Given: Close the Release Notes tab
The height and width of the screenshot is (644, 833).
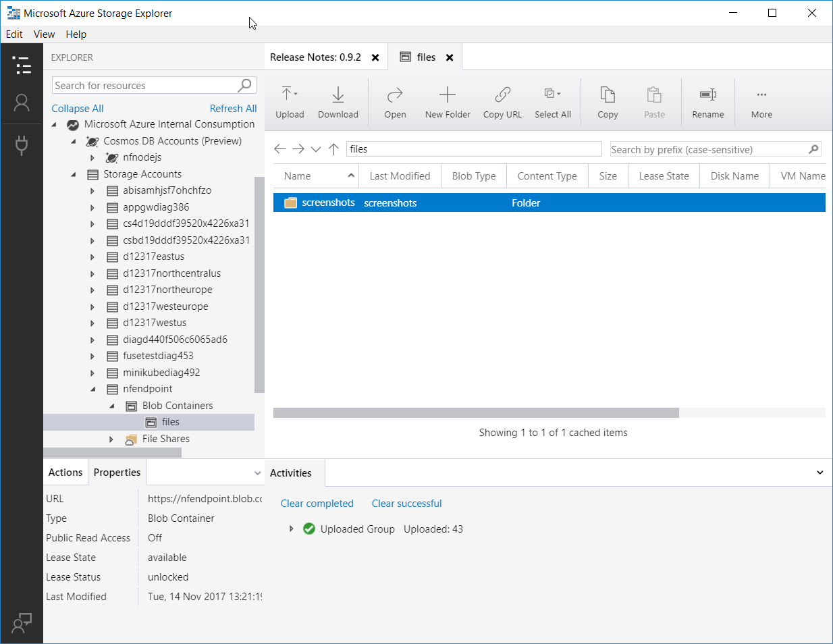Looking at the screenshot, I should (x=375, y=57).
